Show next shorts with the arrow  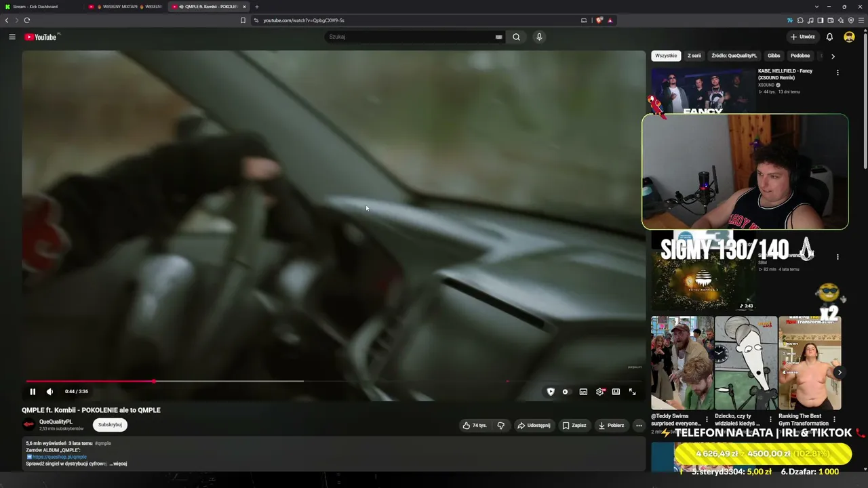[x=840, y=372]
